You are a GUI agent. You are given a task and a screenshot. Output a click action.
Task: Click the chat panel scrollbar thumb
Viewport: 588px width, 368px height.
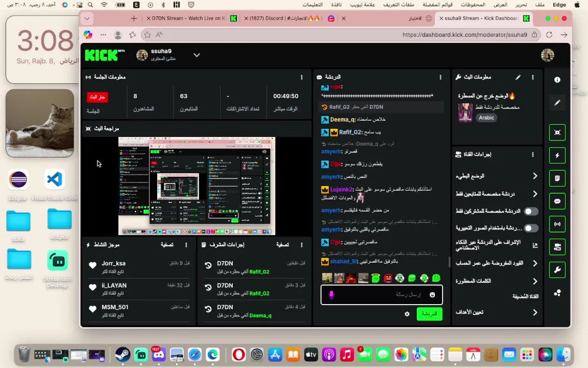click(449, 262)
